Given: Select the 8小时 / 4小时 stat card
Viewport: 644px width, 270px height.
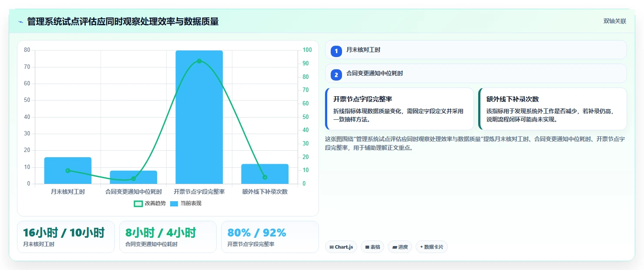Looking at the screenshot, I should (168, 237).
